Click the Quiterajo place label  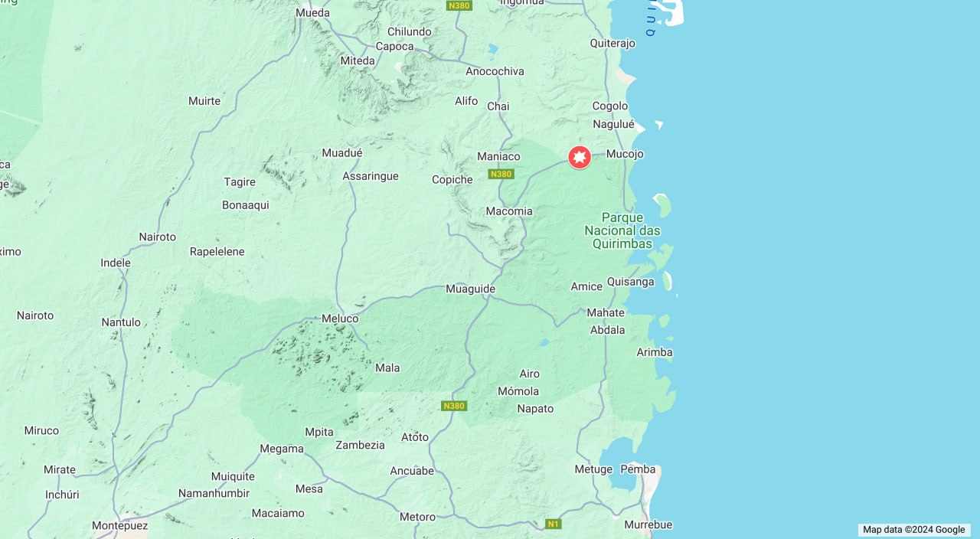pyautogui.click(x=612, y=43)
